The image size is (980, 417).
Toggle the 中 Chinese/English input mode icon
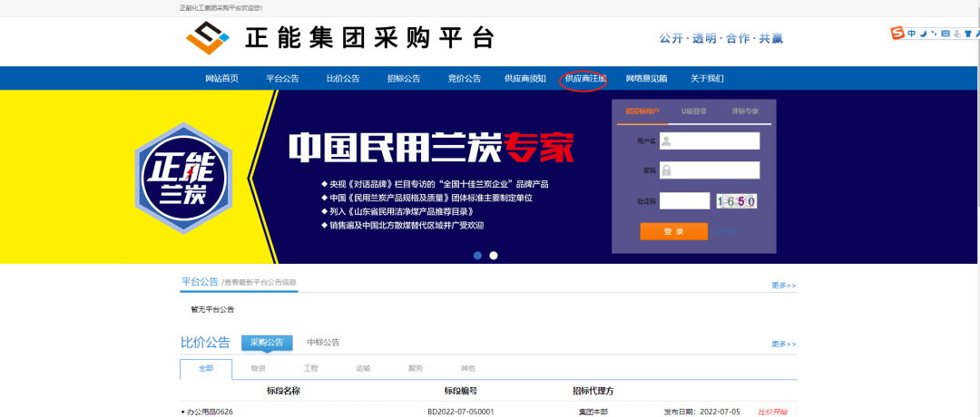click(x=912, y=33)
